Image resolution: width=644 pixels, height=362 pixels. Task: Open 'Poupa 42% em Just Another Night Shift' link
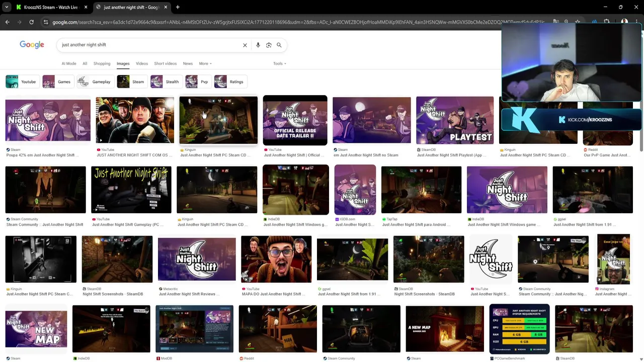[40, 155]
